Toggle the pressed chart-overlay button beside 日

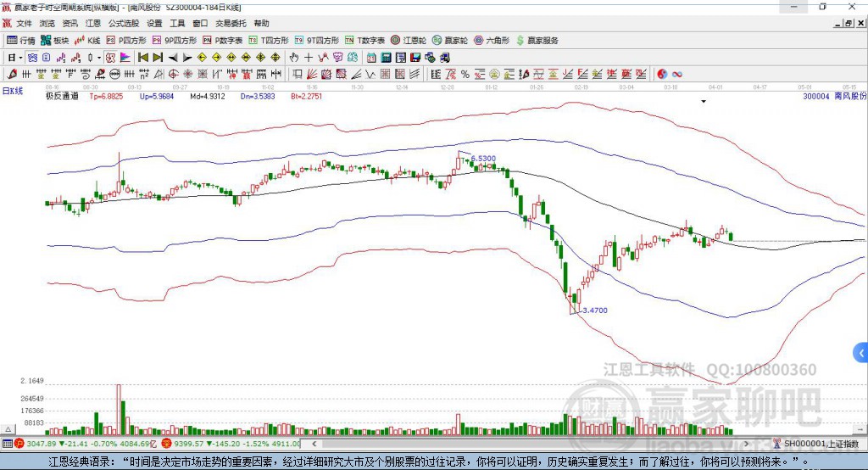[x=32, y=57]
